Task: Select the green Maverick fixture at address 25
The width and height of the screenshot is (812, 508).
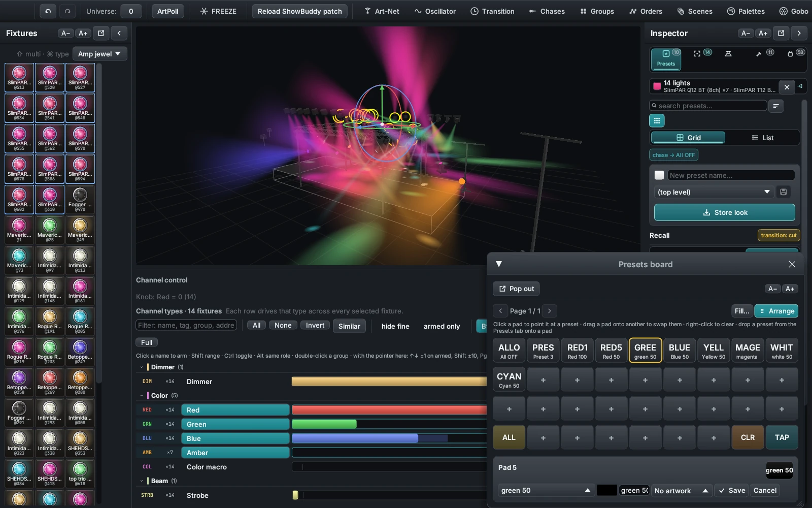Action: (x=50, y=230)
